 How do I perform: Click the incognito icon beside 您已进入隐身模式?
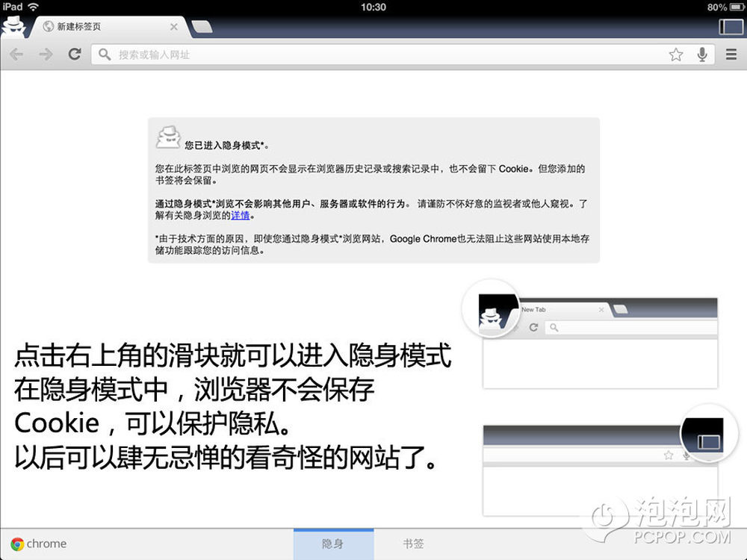[x=168, y=137]
